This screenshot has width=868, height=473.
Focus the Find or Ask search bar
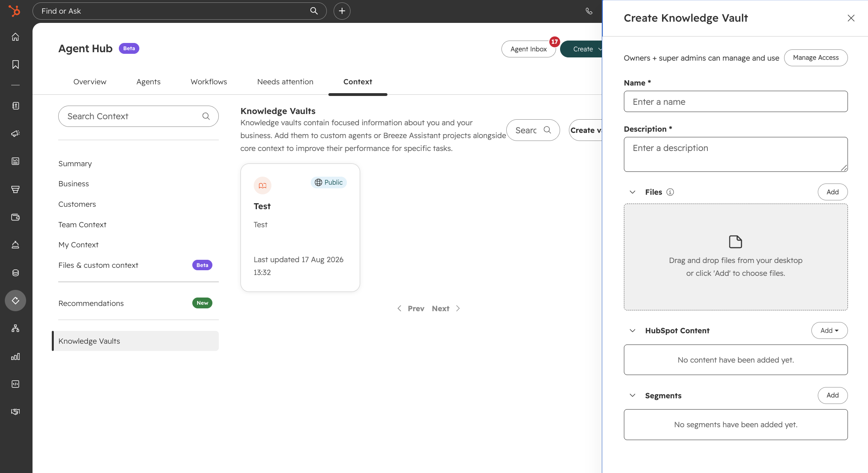(179, 11)
